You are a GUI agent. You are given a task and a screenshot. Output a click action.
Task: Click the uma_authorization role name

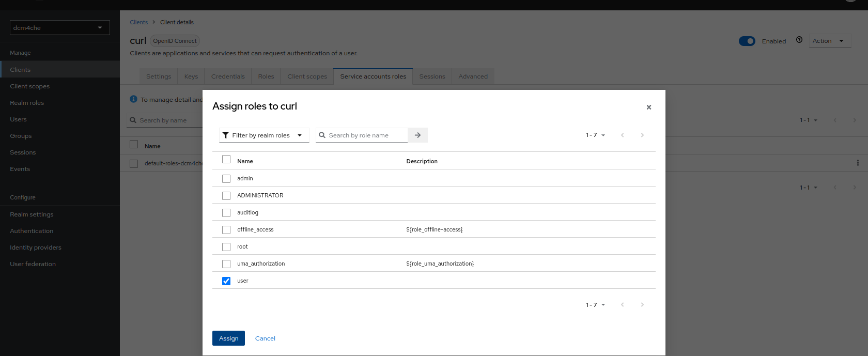point(261,264)
